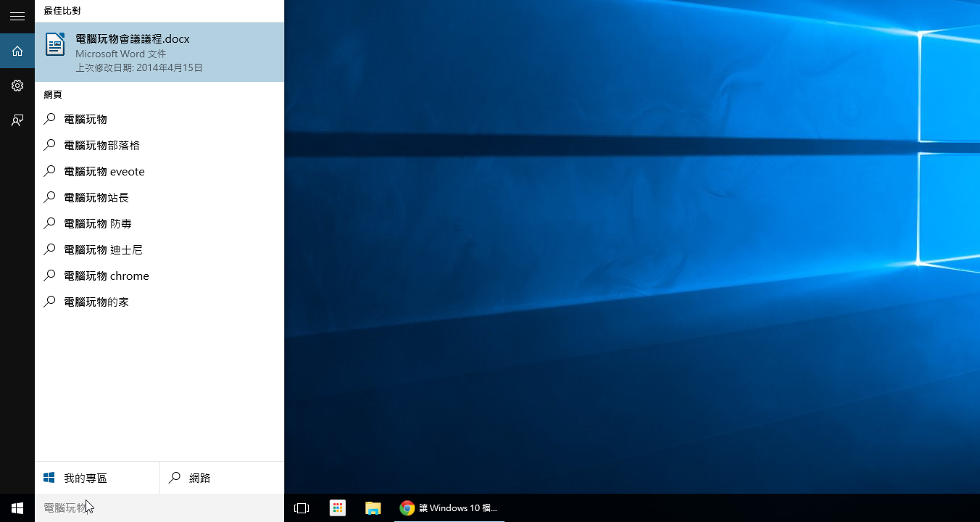Click the document icon of the docx result
This screenshot has width=980, height=522.
click(x=55, y=44)
